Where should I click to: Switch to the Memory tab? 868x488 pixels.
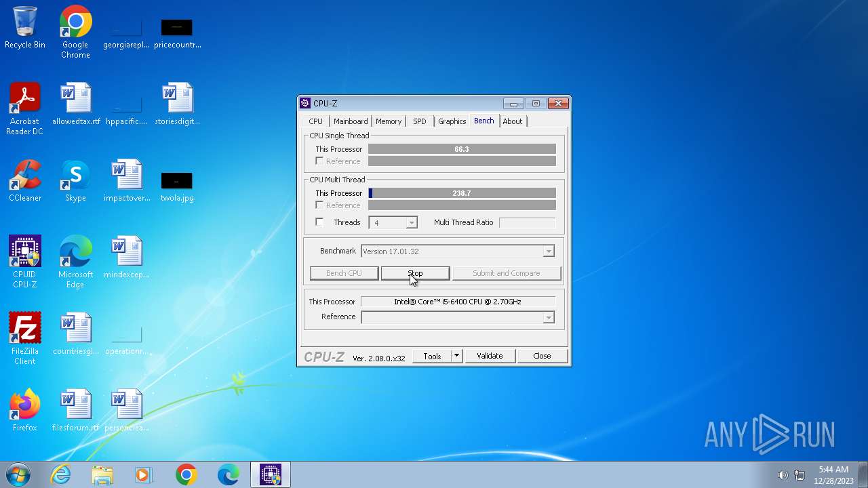[389, 121]
